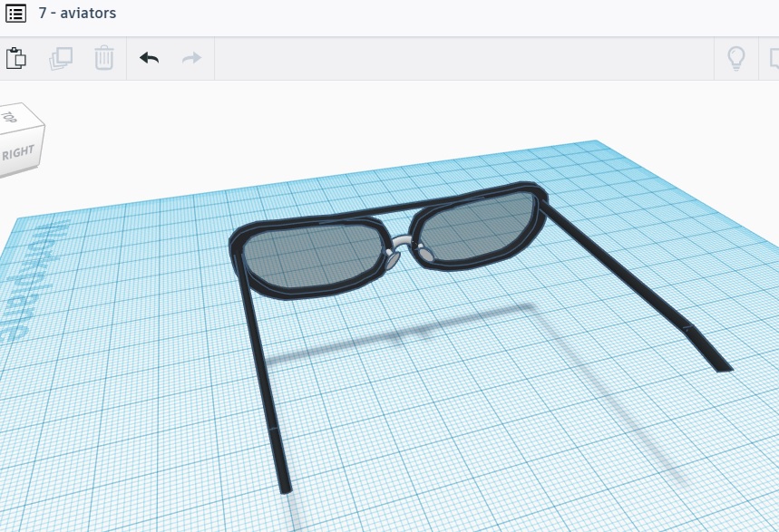Click the design title '7 - aviators'
This screenshot has height=532, width=779.
pos(77,14)
